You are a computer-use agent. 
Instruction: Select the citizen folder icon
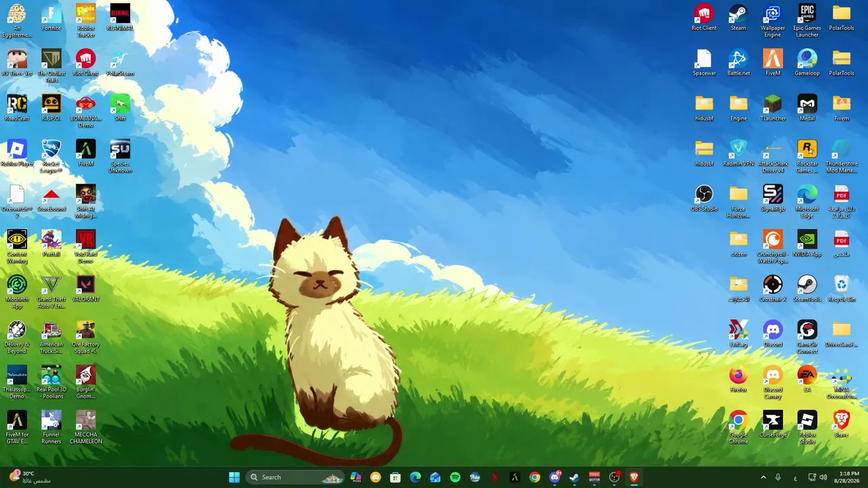tap(738, 243)
